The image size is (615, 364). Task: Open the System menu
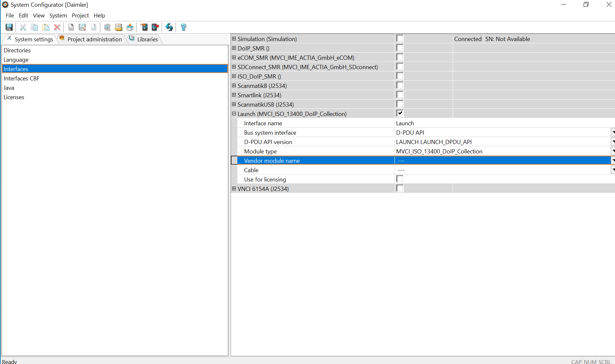click(58, 16)
